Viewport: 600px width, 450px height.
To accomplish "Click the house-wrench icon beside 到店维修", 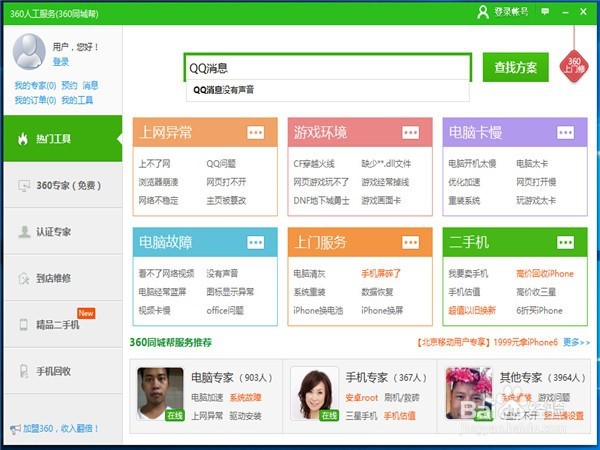I will [x=24, y=278].
